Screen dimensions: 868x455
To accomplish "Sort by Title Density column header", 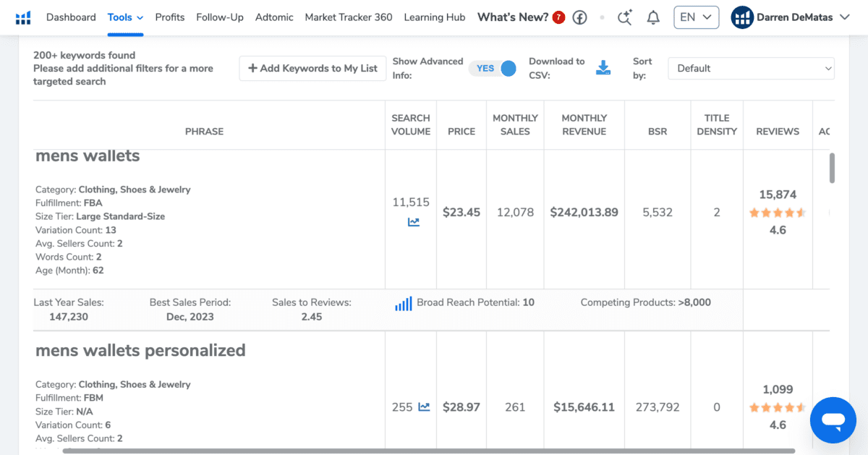I will pos(717,124).
